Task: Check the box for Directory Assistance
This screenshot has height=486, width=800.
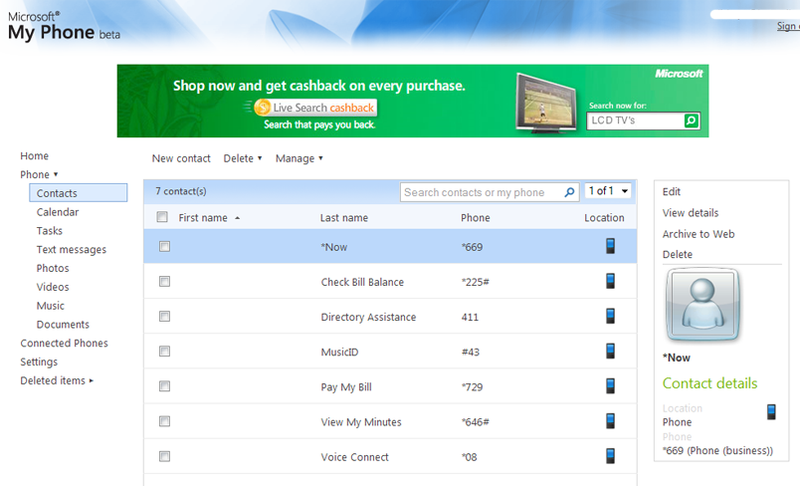Action: click(x=164, y=317)
